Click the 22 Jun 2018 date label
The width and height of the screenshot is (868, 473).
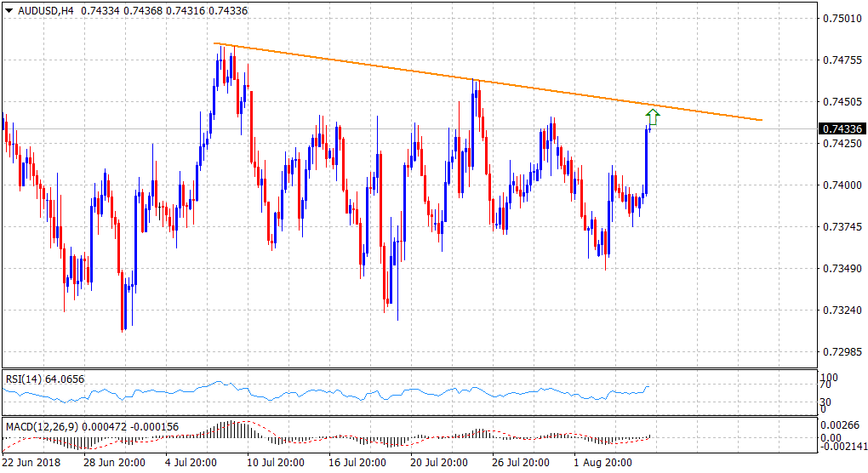click(32, 462)
